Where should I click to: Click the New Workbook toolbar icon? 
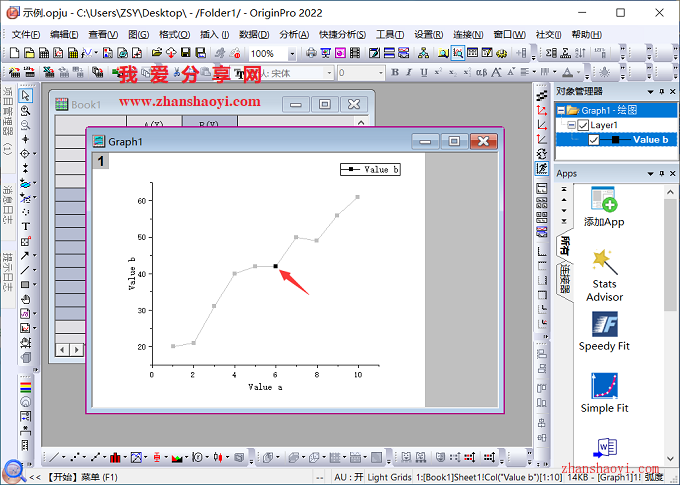[44, 53]
